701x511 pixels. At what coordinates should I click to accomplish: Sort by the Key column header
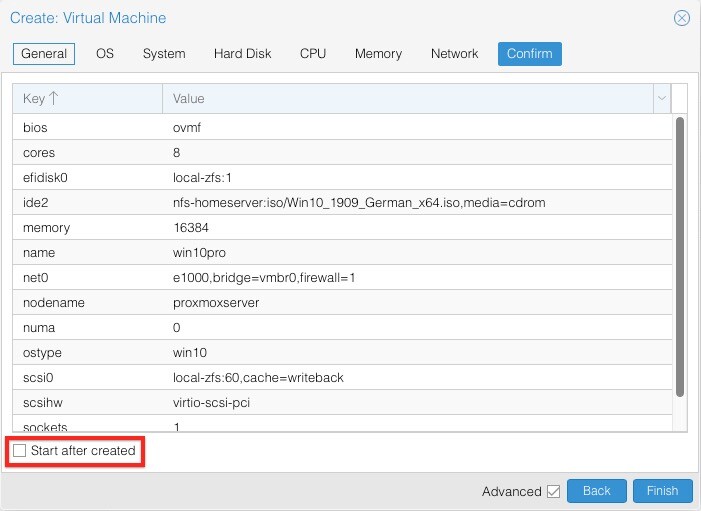pos(88,98)
